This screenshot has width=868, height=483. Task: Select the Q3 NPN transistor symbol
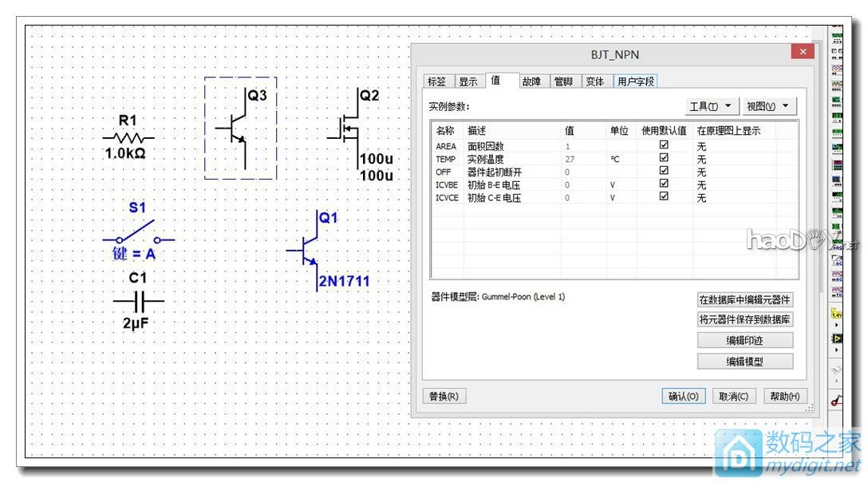[238, 129]
